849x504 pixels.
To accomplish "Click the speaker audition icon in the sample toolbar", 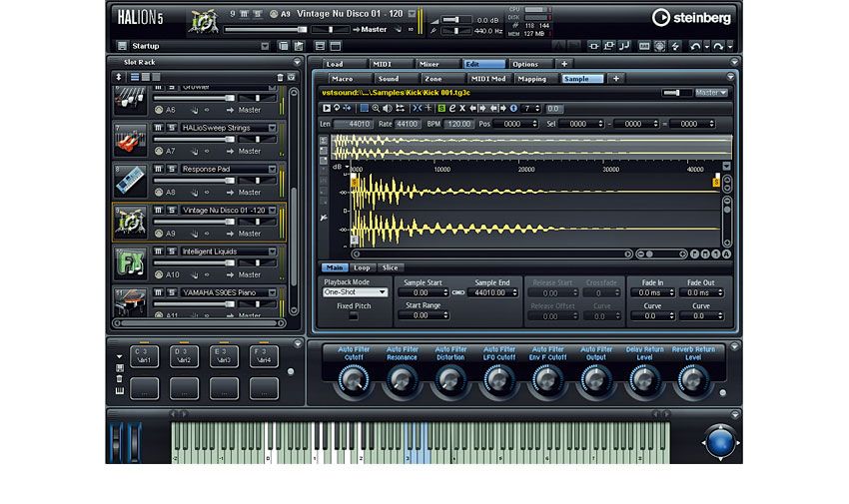I will (x=388, y=109).
